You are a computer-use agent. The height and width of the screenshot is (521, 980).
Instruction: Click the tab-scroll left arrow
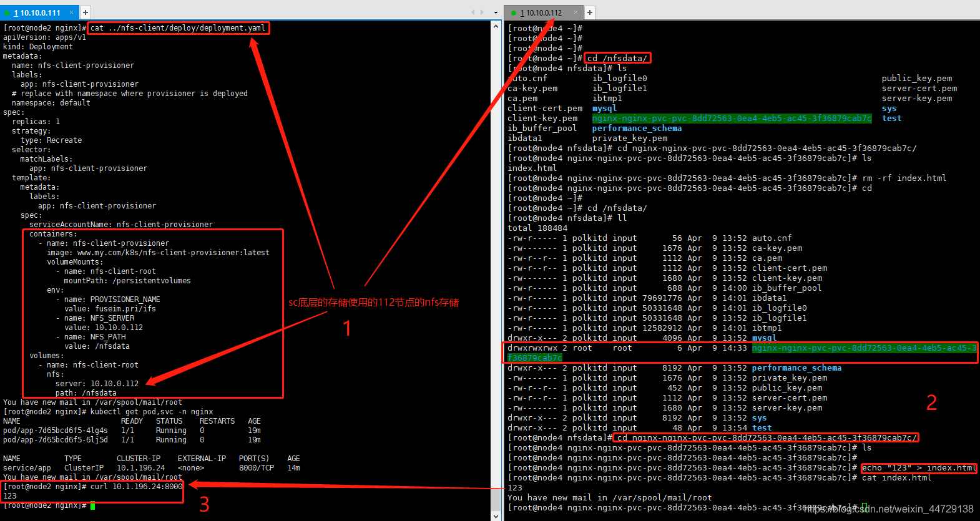click(x=473, y=12)
